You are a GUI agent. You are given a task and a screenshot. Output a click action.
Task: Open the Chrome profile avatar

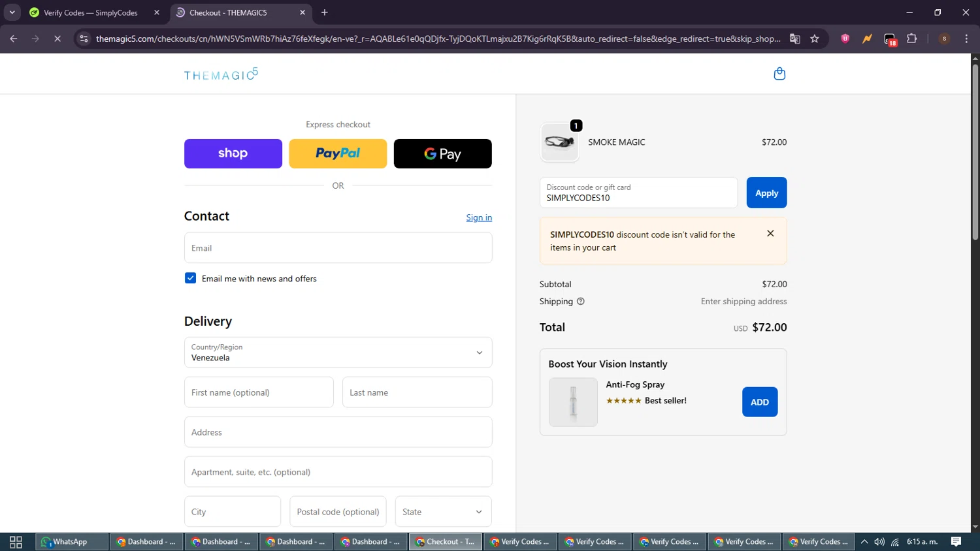pos(944,39)
